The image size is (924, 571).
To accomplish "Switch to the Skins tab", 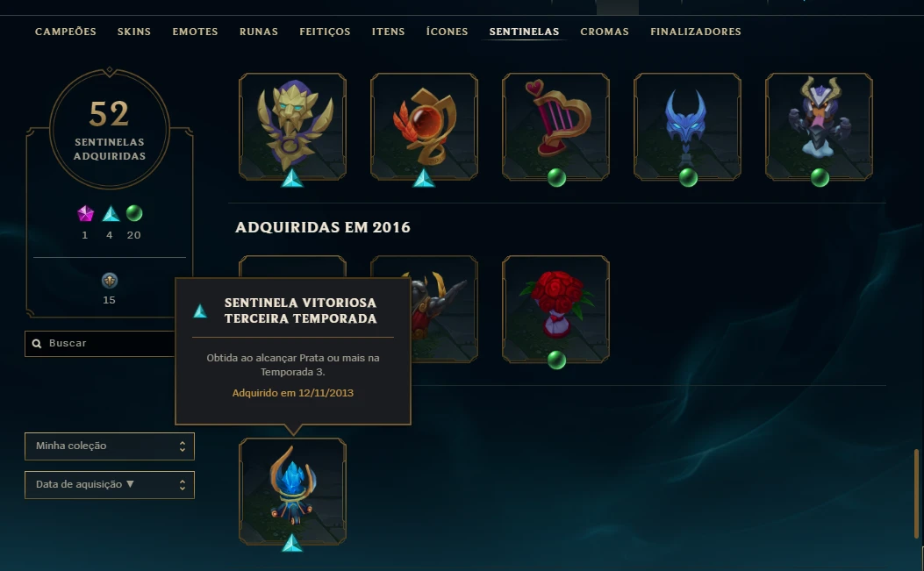I will (x=133, y=32).
